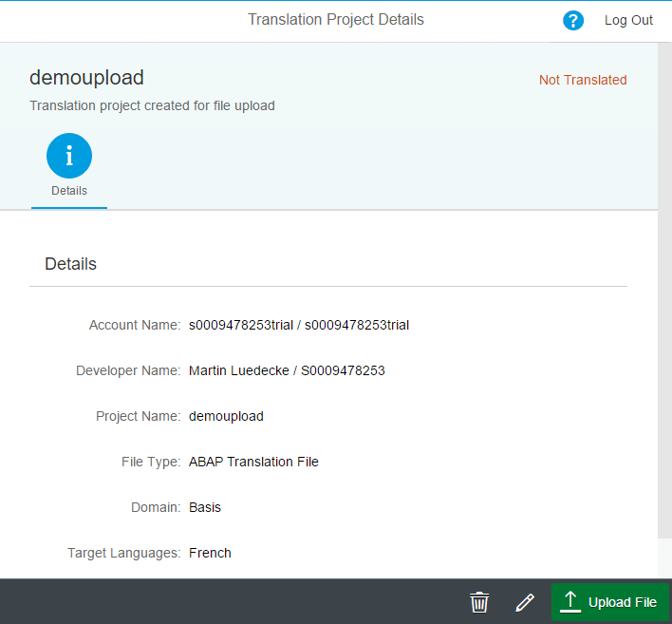Click the project description subtitle text

pos(152,105)
